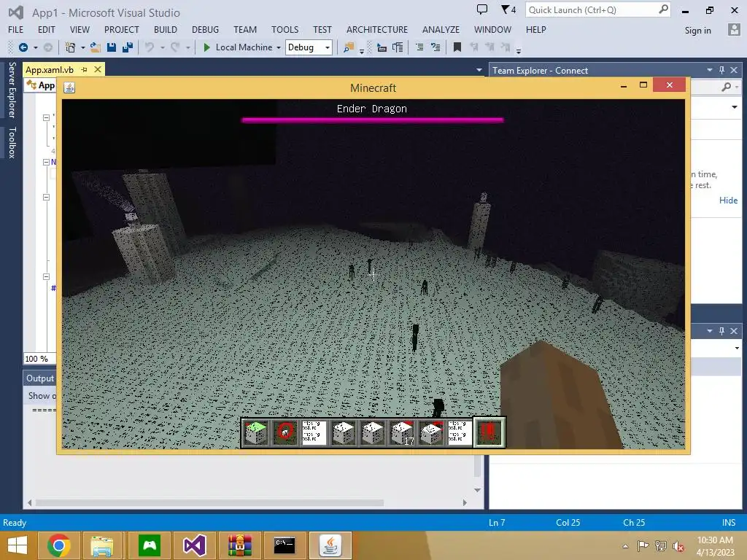747x560 pixels.
Task: Open the editor tab list dropdown arrow
Action: [479, 70]
